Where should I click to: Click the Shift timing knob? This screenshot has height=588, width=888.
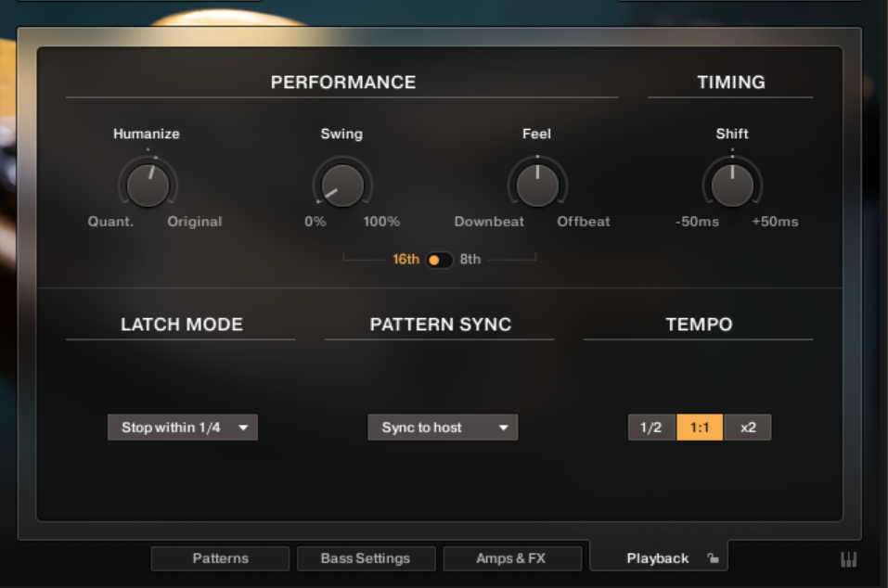(732, 185)
